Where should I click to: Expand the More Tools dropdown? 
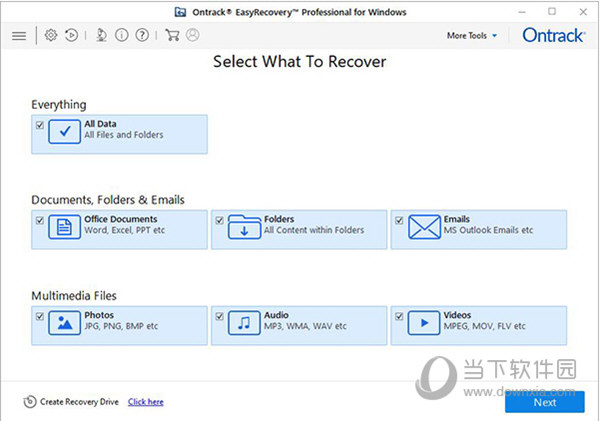point(472,36)
